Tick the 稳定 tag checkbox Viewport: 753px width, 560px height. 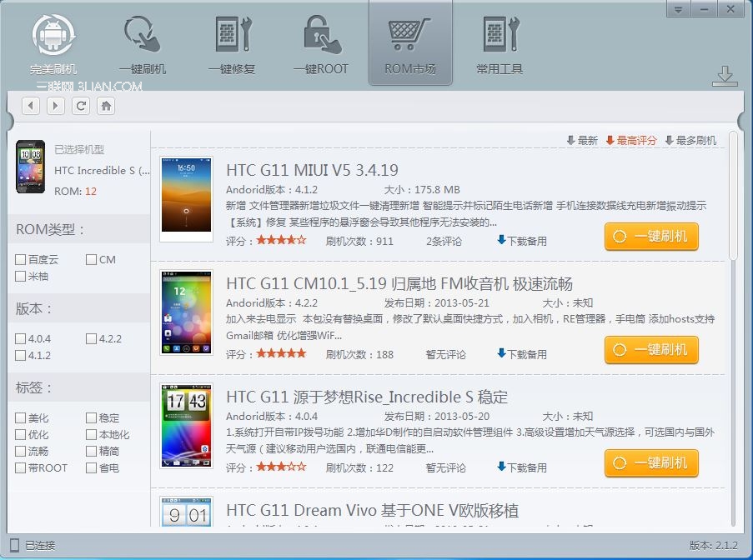[x=91, y=418]
